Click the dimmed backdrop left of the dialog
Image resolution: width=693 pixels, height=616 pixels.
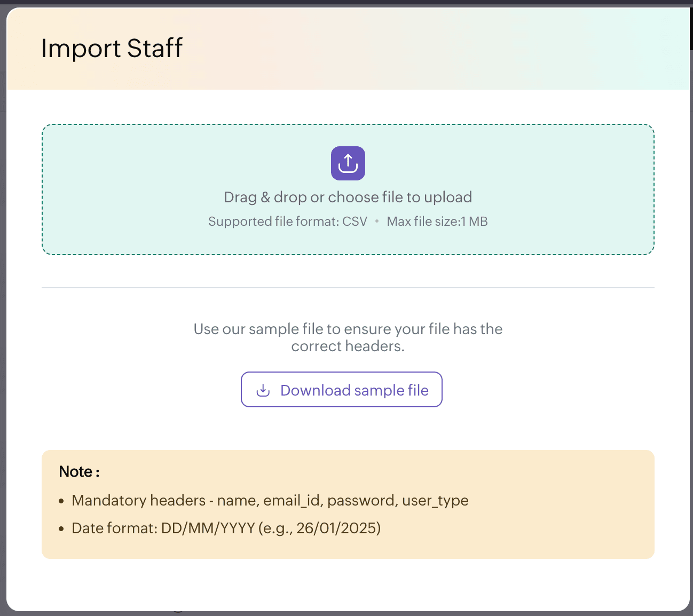[x=3, y=320]
